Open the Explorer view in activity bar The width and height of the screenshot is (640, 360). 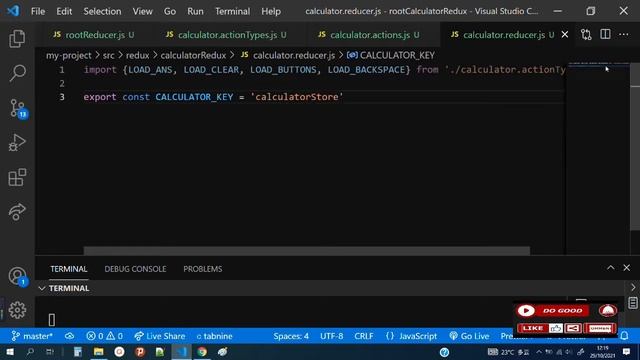pos(17,39)
